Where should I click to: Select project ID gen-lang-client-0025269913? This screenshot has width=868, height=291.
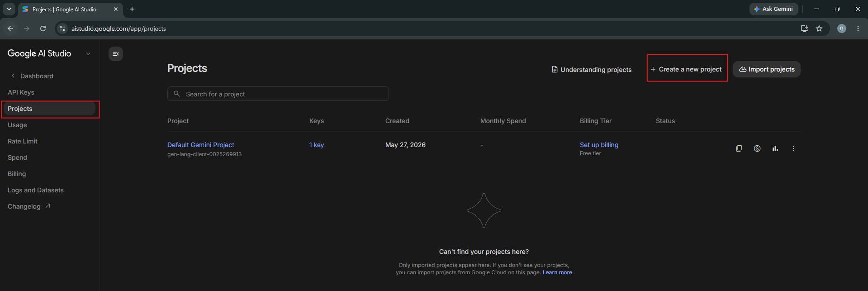(x=204, y=154)
